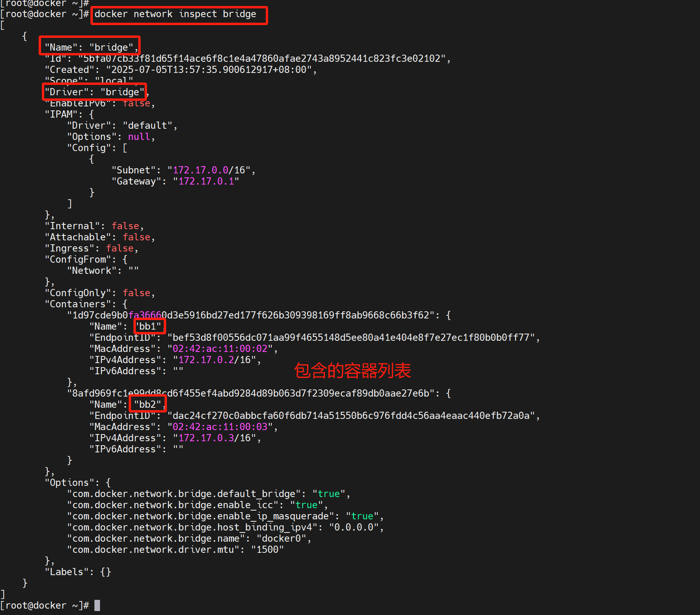
Task: Click the command "docker network inspect bridge"
Action: point(175,14)
